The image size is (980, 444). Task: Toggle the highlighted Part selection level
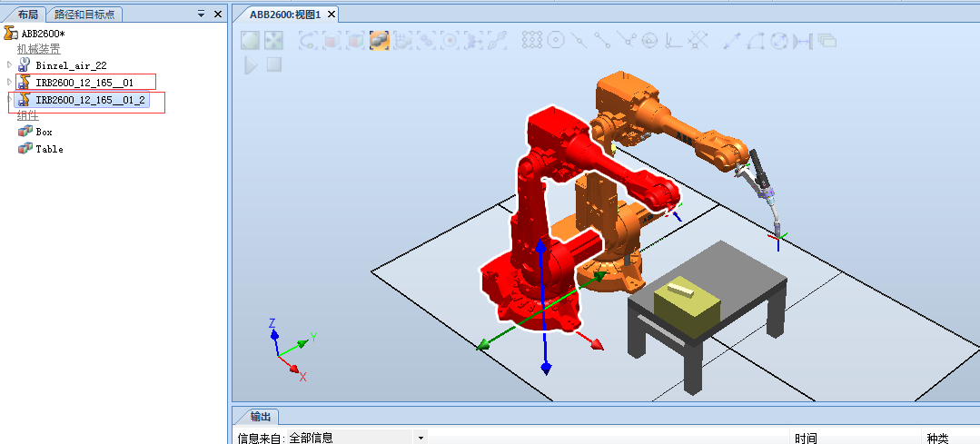[379, 41]
